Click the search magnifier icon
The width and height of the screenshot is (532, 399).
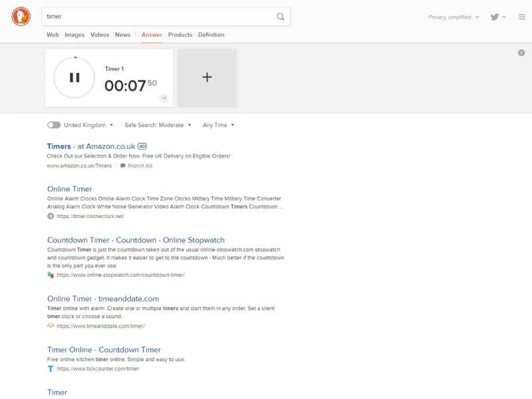click(280, 16)
